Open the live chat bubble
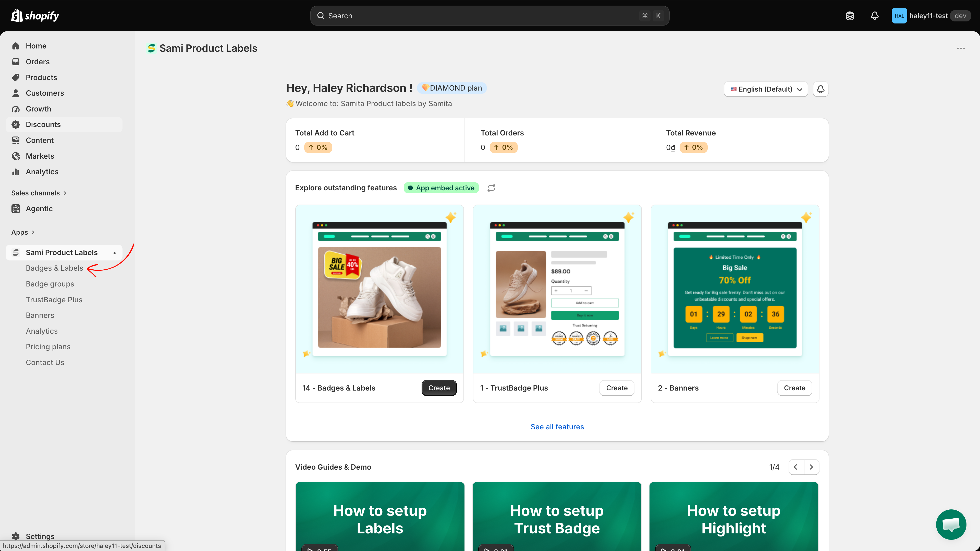The height and width of the screenshot is (551, 980). pos(951,524)
